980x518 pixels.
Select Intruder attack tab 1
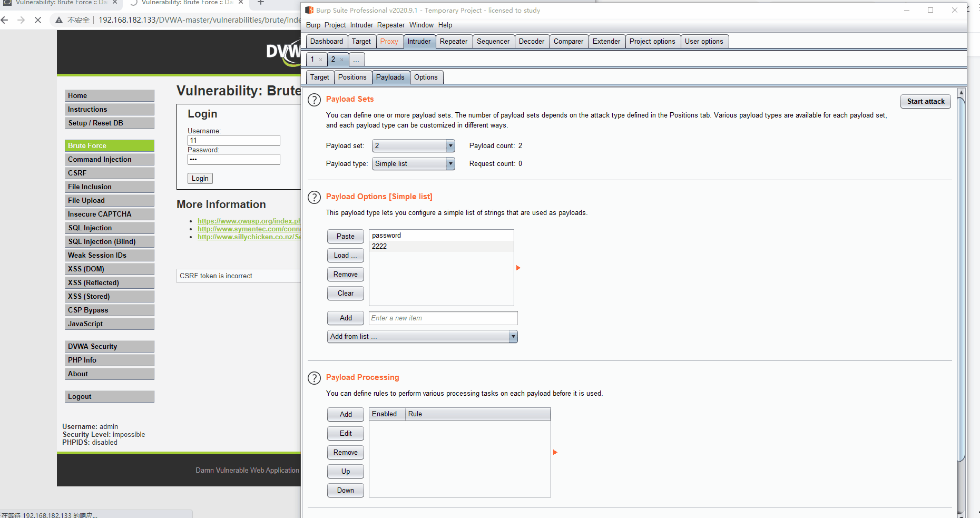[x=312, y=60]
